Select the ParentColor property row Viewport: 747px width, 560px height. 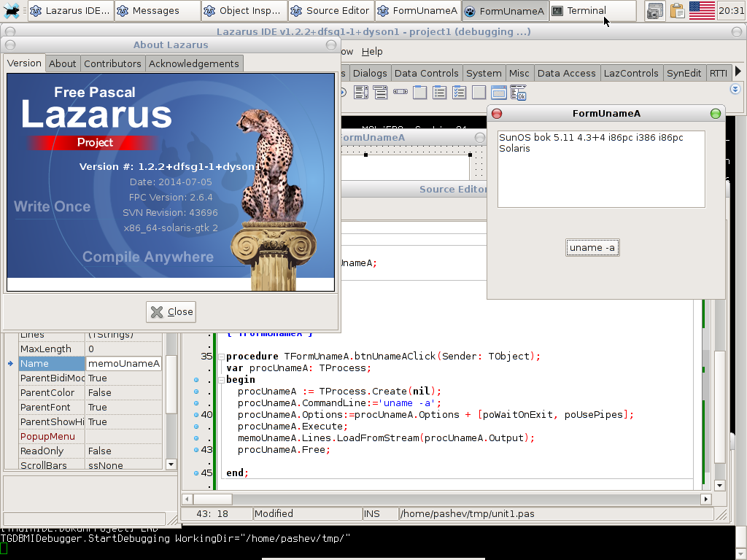pos(90,393)
